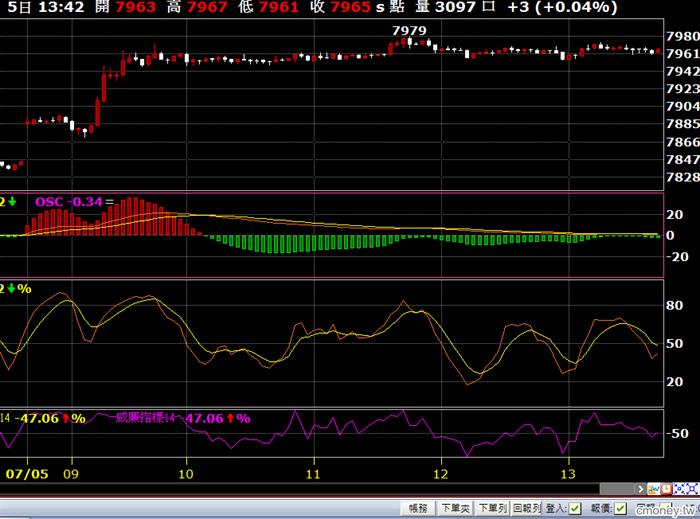This screenshot has height=519, width=700.
Task: Click the magenta 威廉指標14 label
Action: tap(145, 418)
